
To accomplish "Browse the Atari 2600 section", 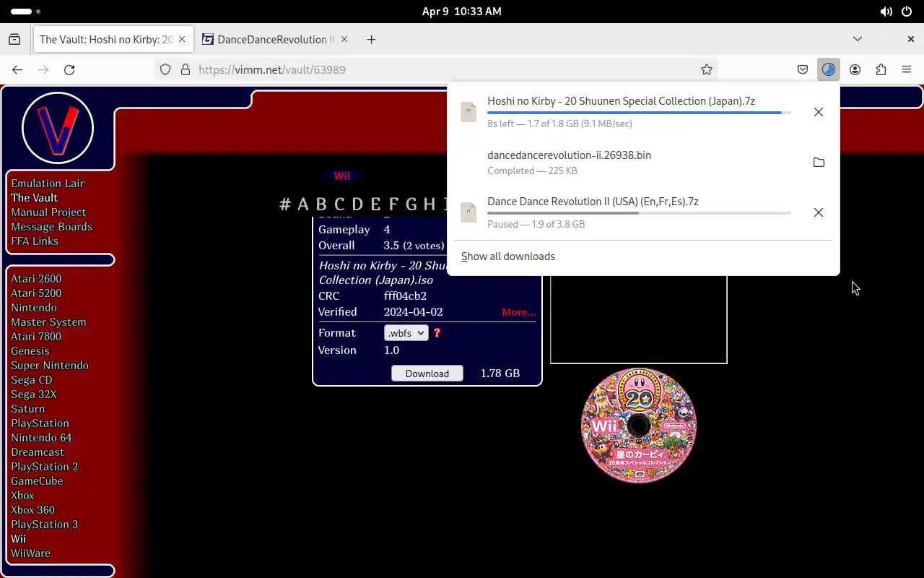I will (36, 279).
